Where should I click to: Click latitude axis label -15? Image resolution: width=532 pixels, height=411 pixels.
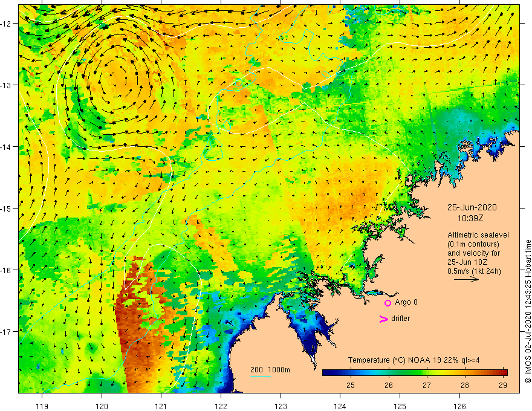tap(7, 208)
